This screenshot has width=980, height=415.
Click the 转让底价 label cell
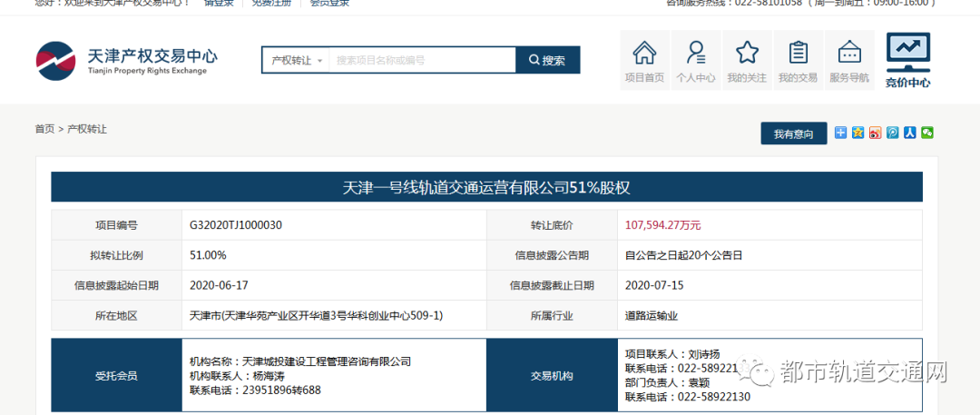(x=552, y=225)
